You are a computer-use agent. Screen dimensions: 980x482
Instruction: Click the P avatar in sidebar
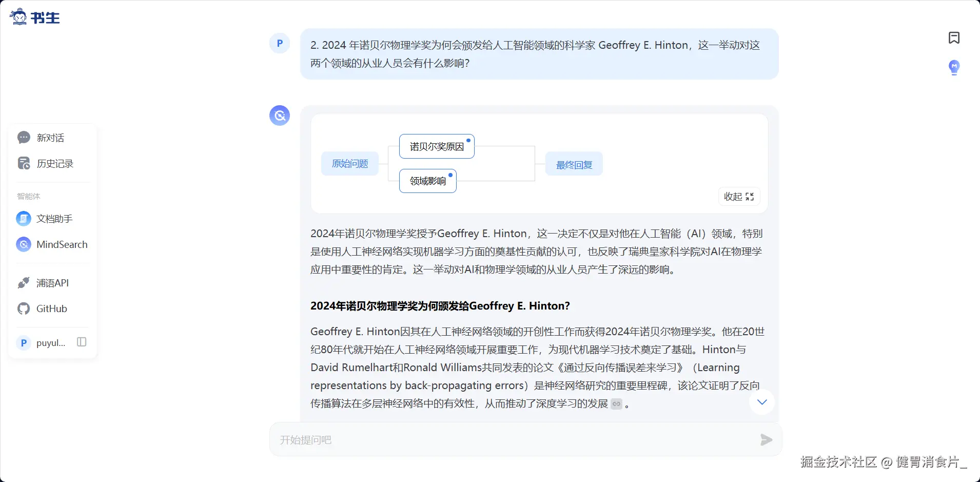pyautogui.click(x=24, y=342)
